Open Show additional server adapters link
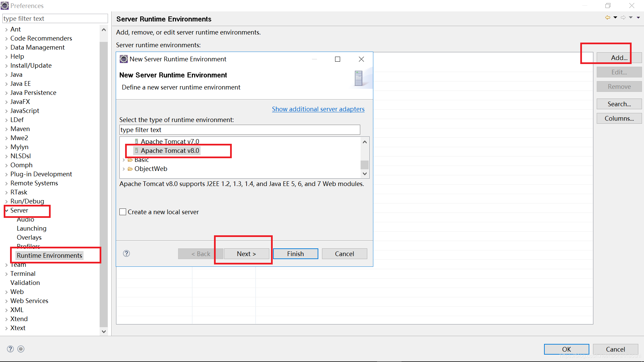The height and width of the screenshot is (362, 644). (x=318, y=109)
